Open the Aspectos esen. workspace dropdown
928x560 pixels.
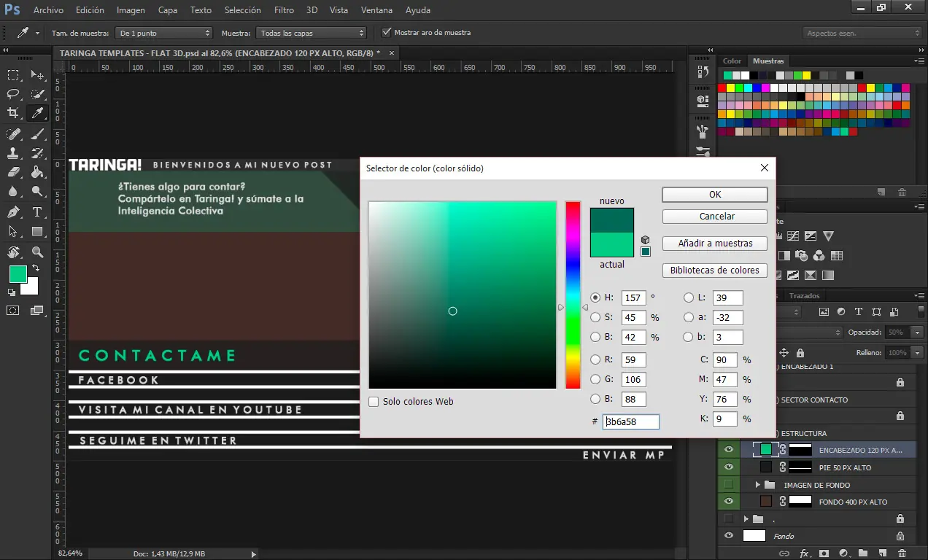point(863,33)
